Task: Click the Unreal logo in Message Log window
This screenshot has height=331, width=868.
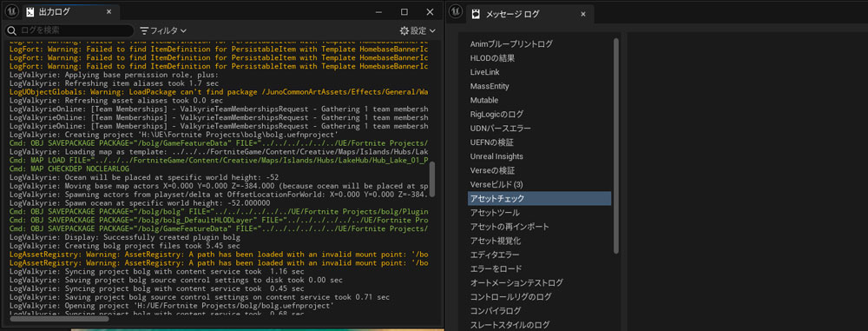Action: pos(455,11)
